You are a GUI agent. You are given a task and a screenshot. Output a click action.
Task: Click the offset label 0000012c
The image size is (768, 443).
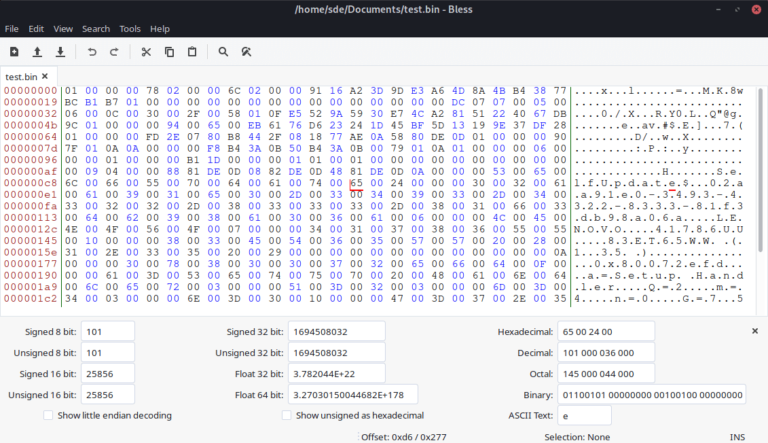point(30,229)
